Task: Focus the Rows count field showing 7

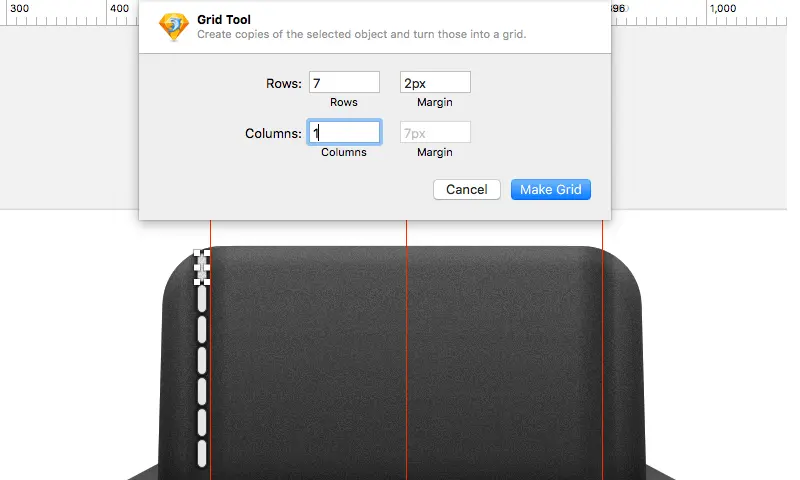Action: coord(344,83)
